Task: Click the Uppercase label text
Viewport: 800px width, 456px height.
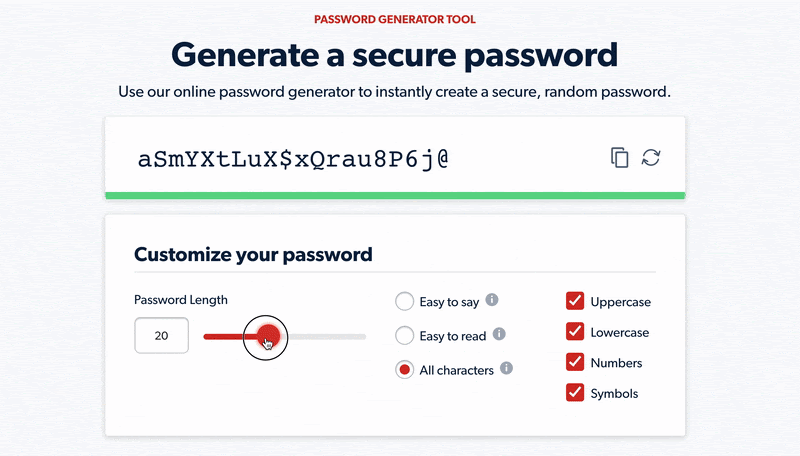Action: tap(620, 302)
